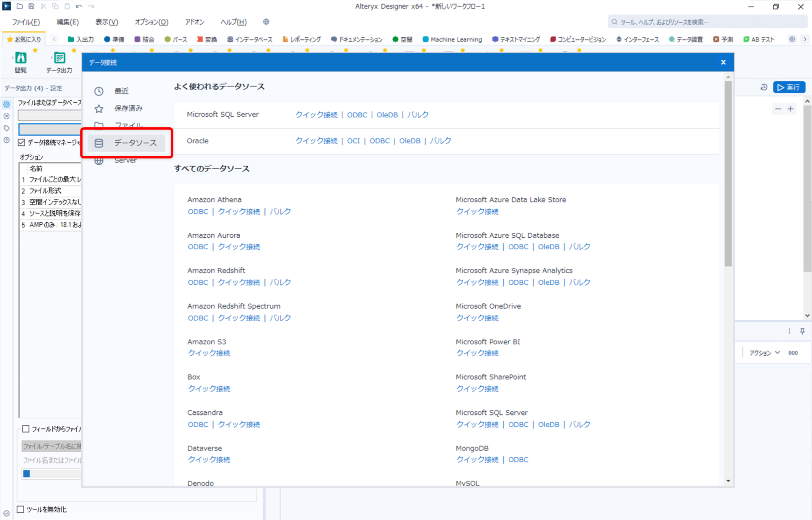Click OleDB link for Microsoft Azure SQL Database

[549, 247]
